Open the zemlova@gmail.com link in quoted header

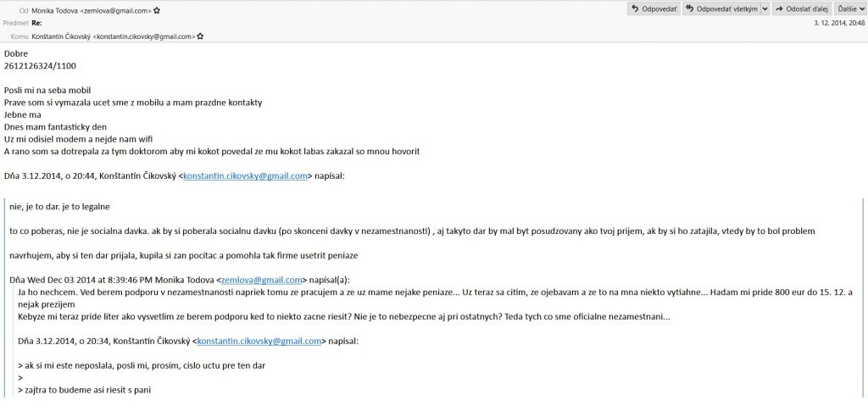[261, 280]
